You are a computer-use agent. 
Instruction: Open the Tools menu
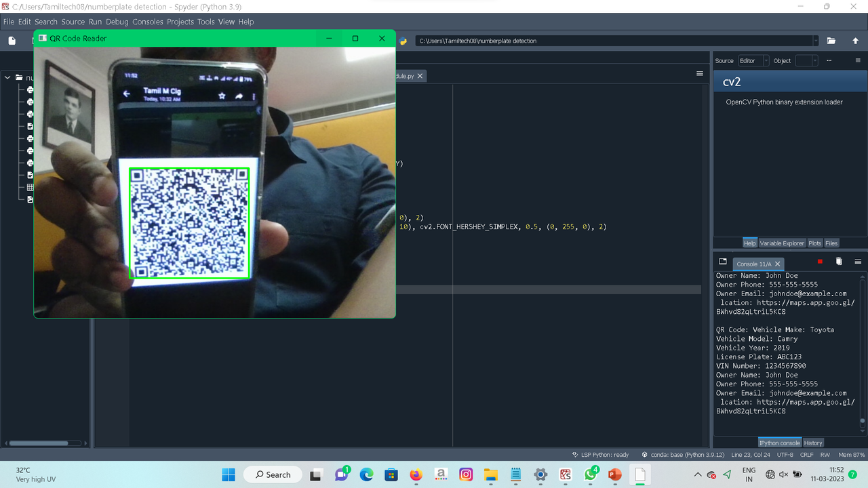(206, 22)
